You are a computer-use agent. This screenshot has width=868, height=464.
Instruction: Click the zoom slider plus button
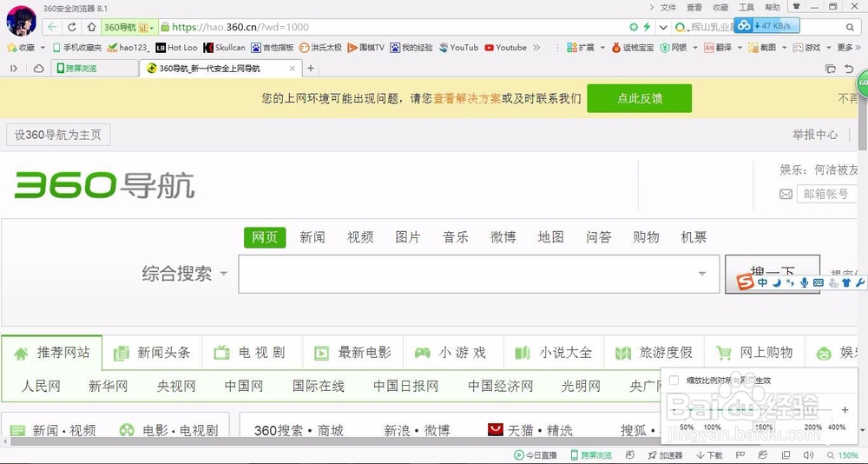pyautogui.click(x=845, y=410)
